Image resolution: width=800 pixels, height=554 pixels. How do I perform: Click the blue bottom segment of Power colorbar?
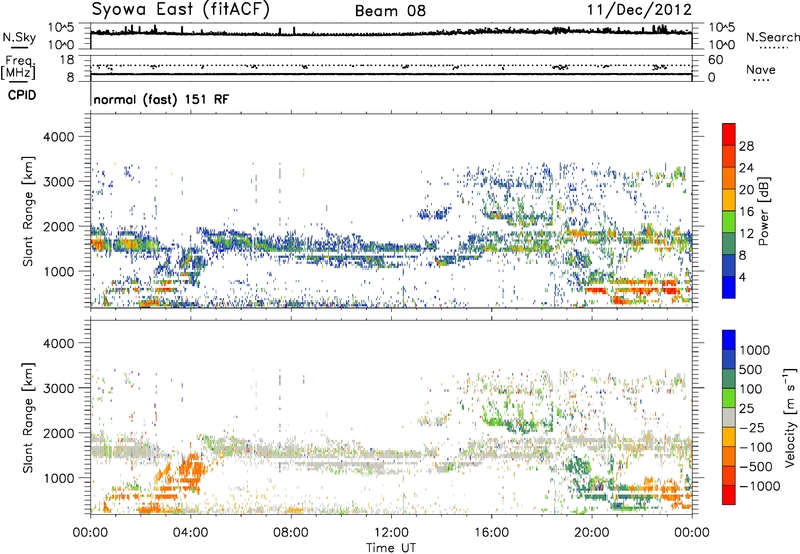point(729,287)
